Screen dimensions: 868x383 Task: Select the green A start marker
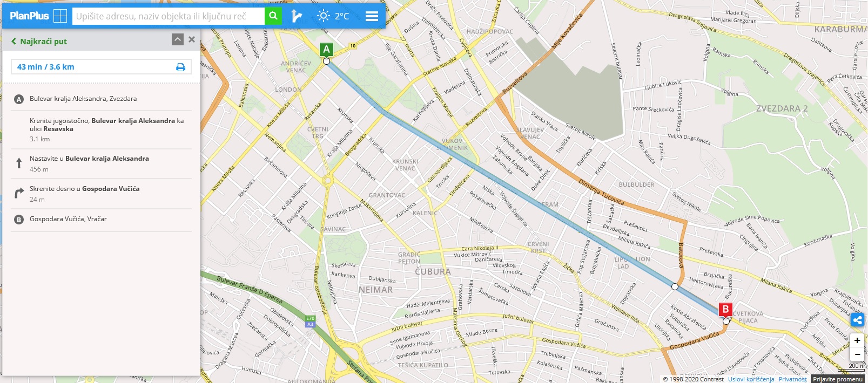coord(326,50)
